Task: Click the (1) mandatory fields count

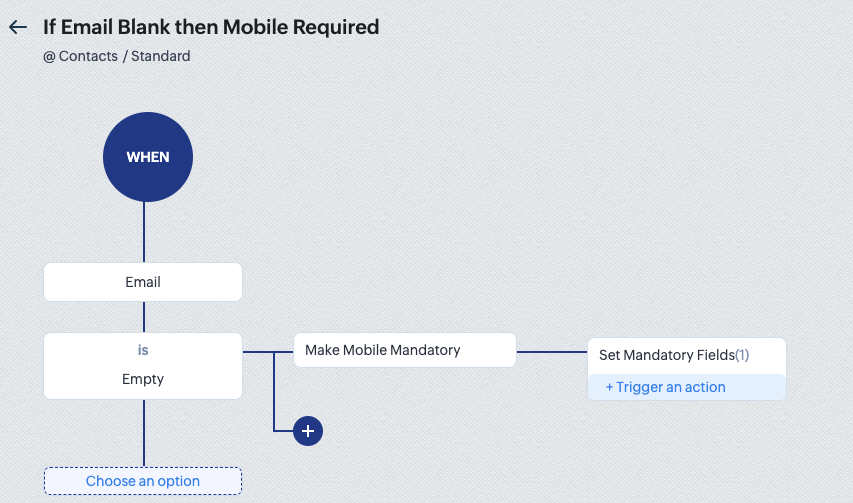Action: [742, 355]
